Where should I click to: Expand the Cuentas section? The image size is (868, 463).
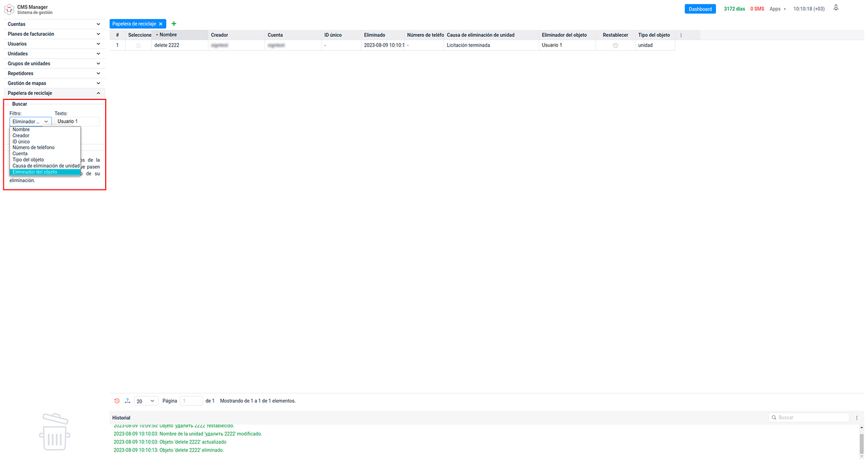click(54, 24)
